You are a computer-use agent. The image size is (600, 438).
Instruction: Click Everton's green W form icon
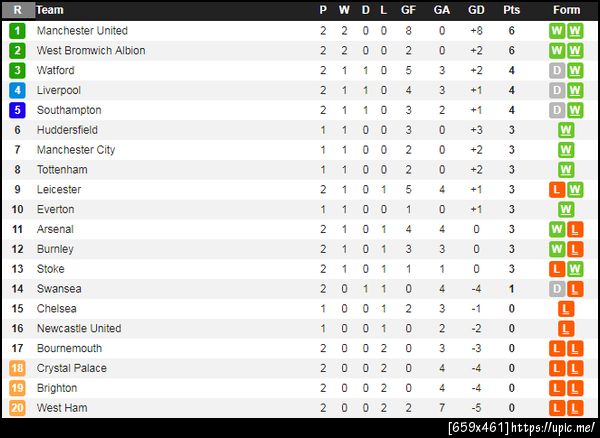(x=566, y=209)
